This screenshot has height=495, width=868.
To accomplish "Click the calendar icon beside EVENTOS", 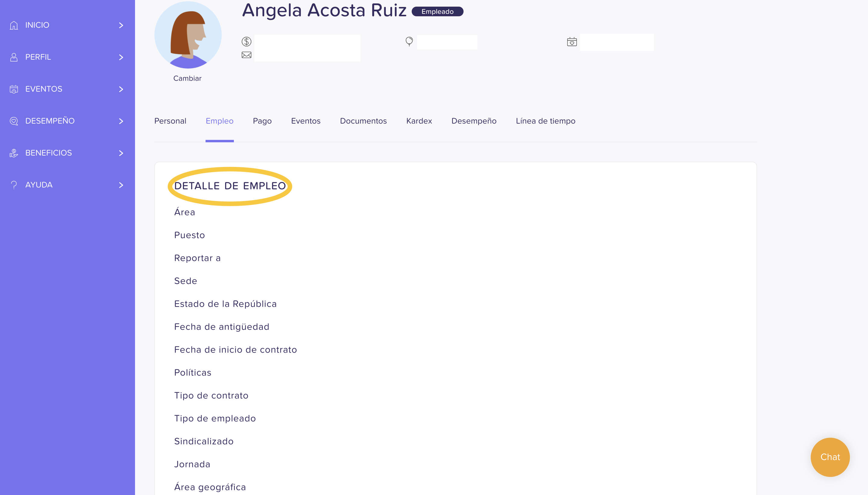I will tap(14, 89).
